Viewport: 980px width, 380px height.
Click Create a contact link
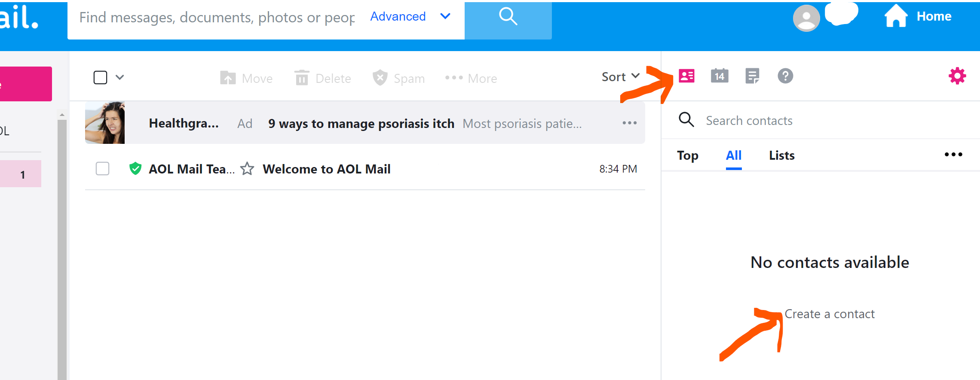point(829,314)
